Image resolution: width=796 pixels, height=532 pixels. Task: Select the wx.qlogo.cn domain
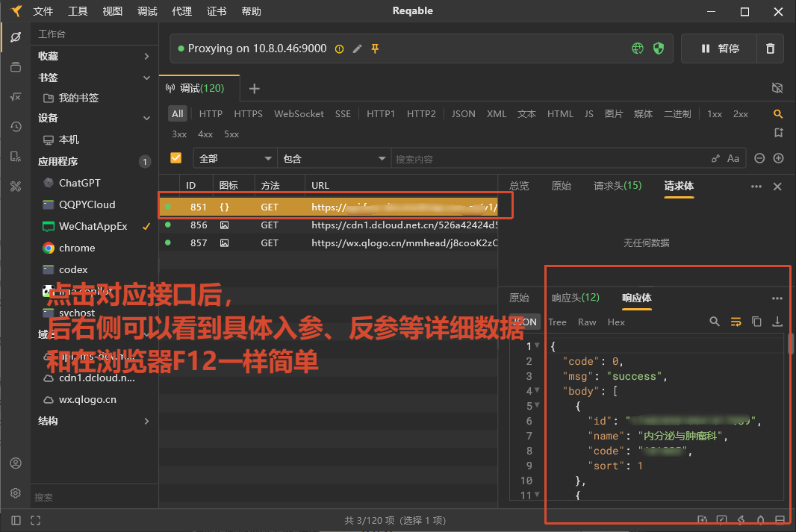point(87,400)
